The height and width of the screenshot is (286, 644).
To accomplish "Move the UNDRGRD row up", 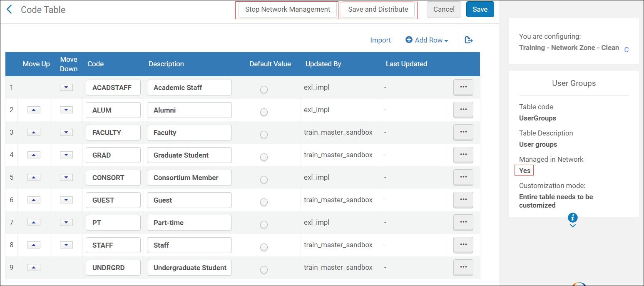I will pos(34,267).
